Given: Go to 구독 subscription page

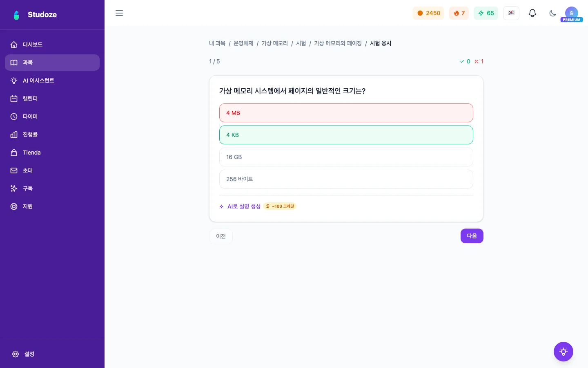Looking at the screenshot, I should point(52,188).
